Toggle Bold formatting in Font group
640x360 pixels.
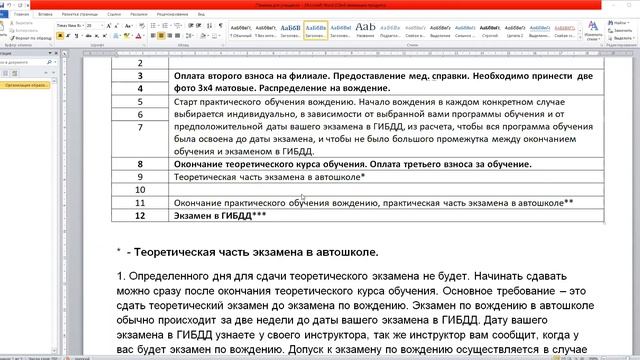coord(60,36)
